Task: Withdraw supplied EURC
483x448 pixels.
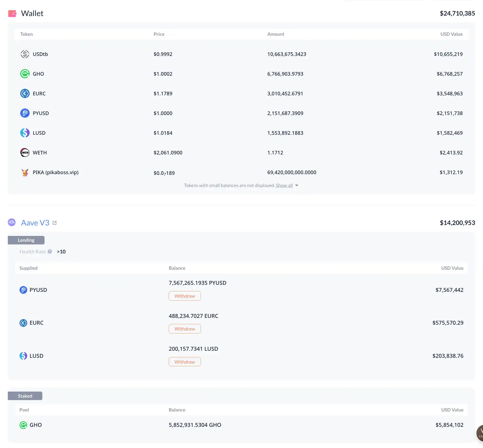Action: (185, 329)
